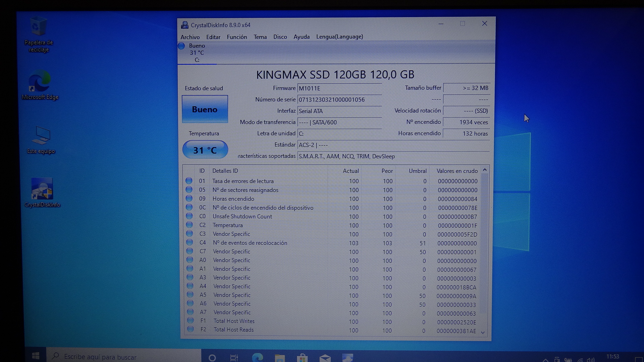Screen dimensions: 644x362
Task: Click the CrystalDiskInfo title bar app icon
Action: pyautogui.click(x=184, y=25)
